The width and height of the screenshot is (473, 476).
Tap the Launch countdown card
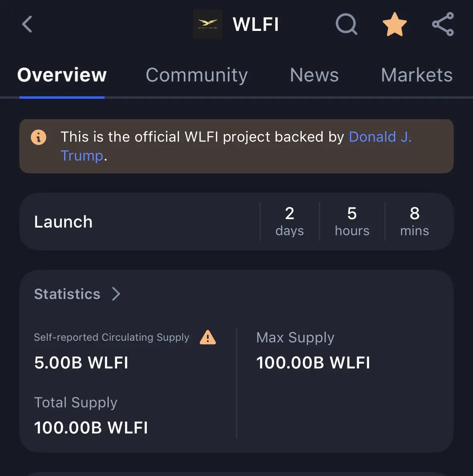pos(236,222)
